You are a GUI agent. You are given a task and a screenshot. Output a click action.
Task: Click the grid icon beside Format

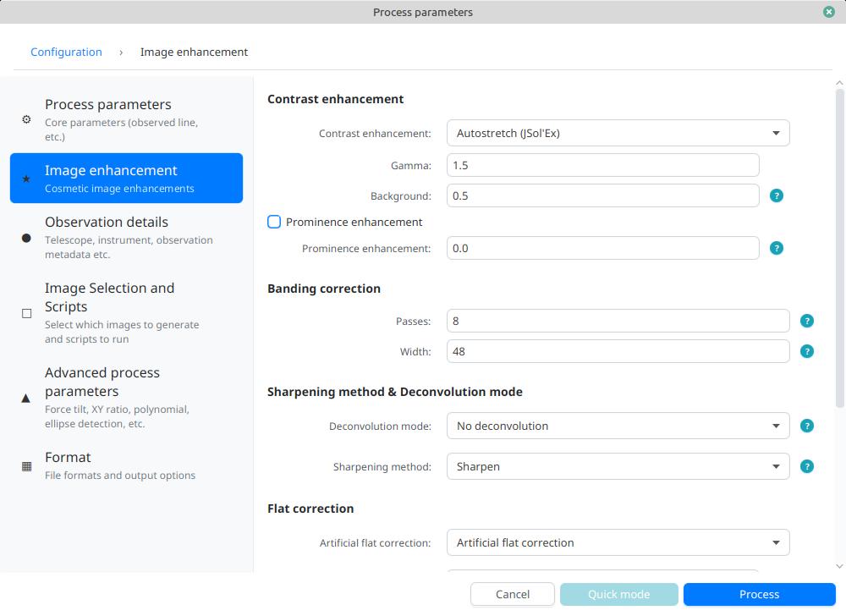(x=26, y=465)
